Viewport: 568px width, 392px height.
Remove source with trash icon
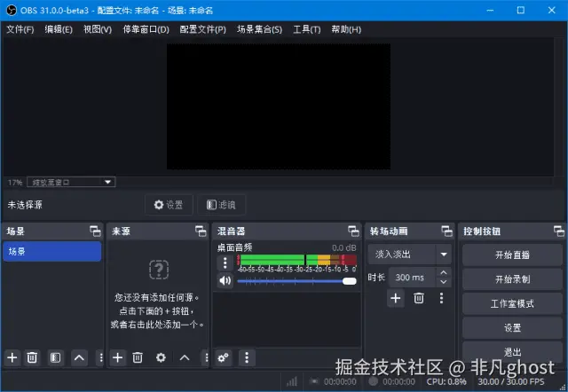(x=138, y=357)
